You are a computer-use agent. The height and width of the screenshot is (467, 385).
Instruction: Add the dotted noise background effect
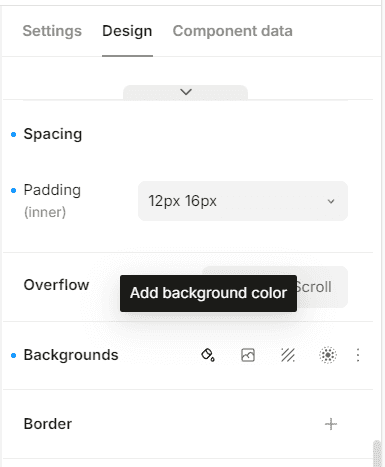[x=328, y=355]
